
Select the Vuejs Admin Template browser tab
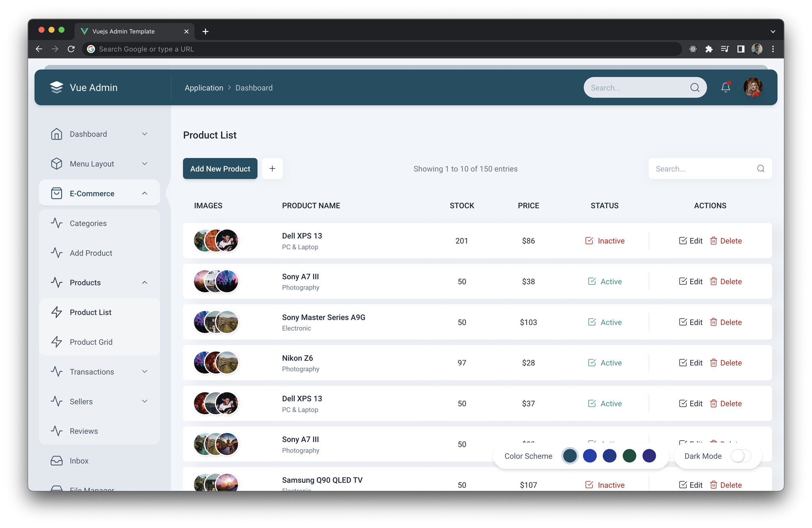[134, 31]
